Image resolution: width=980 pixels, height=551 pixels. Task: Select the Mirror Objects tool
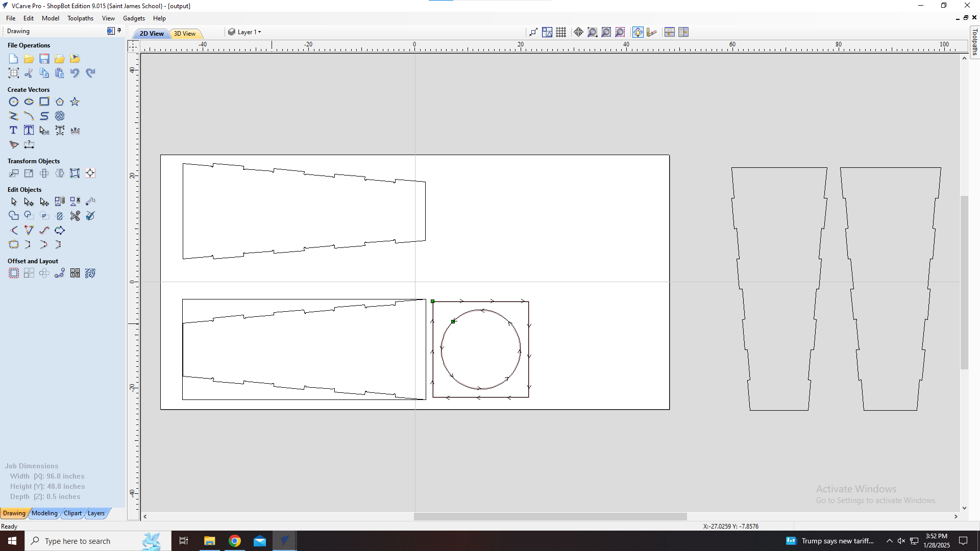click(x=59, y=173)
